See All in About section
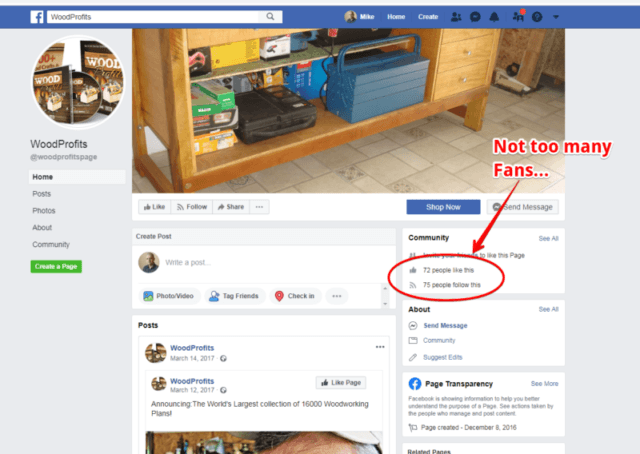The height and width of the screenshot is (454, 640). [548, 309]
